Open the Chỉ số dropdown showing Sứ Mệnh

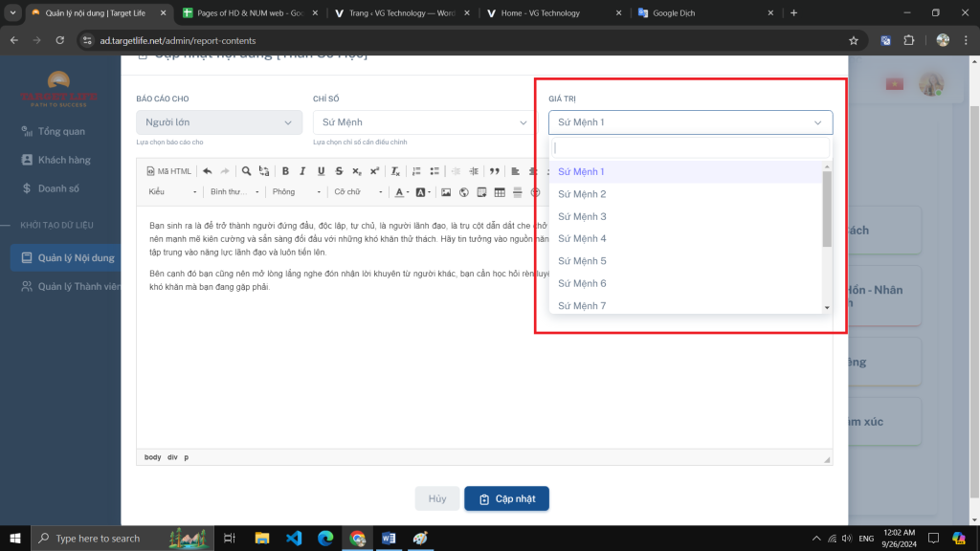424,122
